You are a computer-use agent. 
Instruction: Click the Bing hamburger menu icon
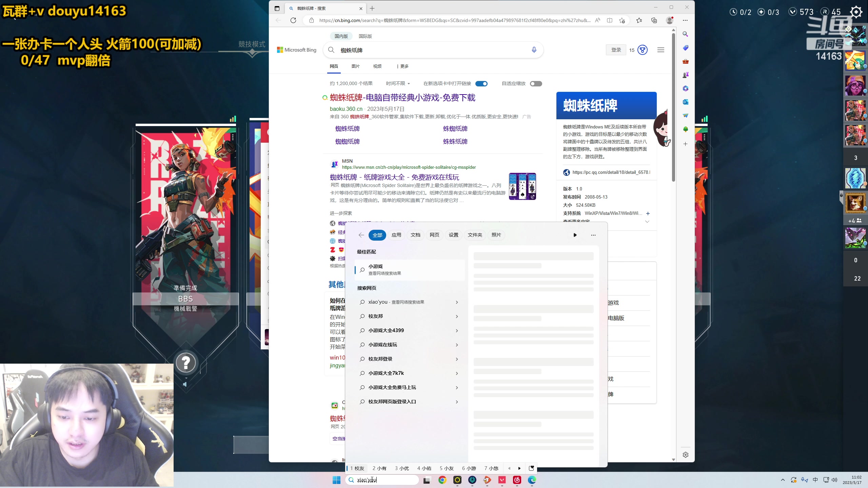tap(660, 50)
